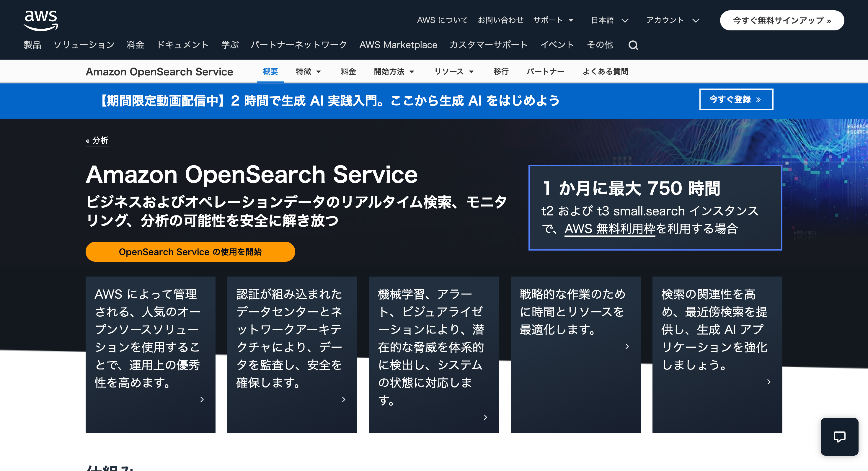Open the イベント menu

point(557,45)
